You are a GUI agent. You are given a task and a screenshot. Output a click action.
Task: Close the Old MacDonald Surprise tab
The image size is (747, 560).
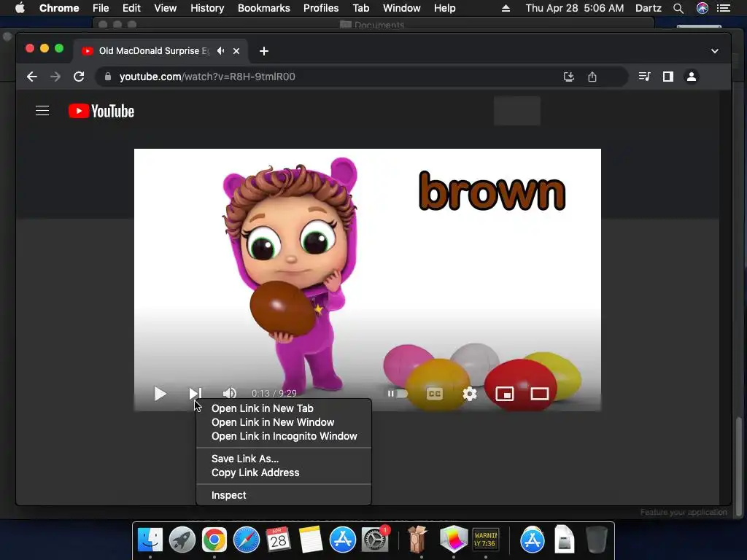coord(236,51)
